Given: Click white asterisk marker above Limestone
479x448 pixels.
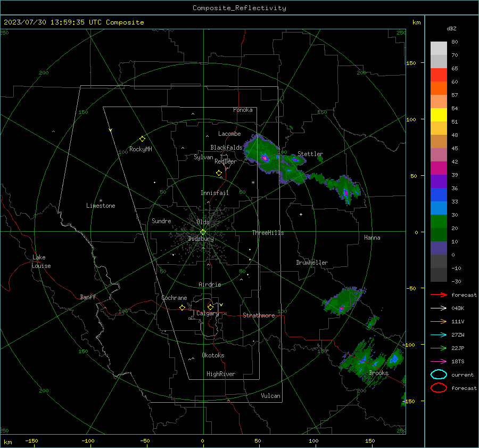Looking at the screenshot, I should 101,201.
